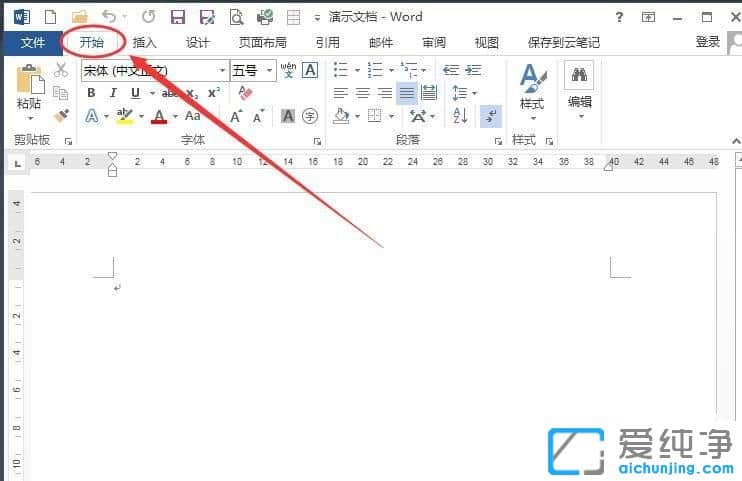This screenshot has height=481, width=742.
Task: Switch to the 引用 References tab
Action: click(327, 43)
